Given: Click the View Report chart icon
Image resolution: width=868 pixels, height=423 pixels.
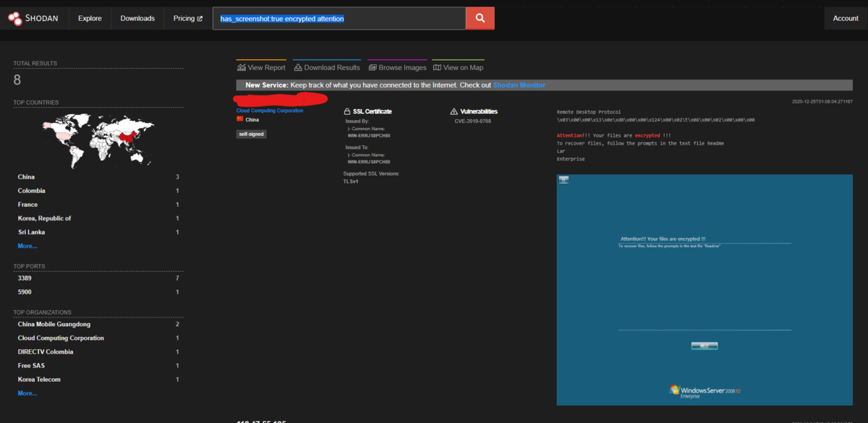Looking at the screenshot, I should (242, 67).
